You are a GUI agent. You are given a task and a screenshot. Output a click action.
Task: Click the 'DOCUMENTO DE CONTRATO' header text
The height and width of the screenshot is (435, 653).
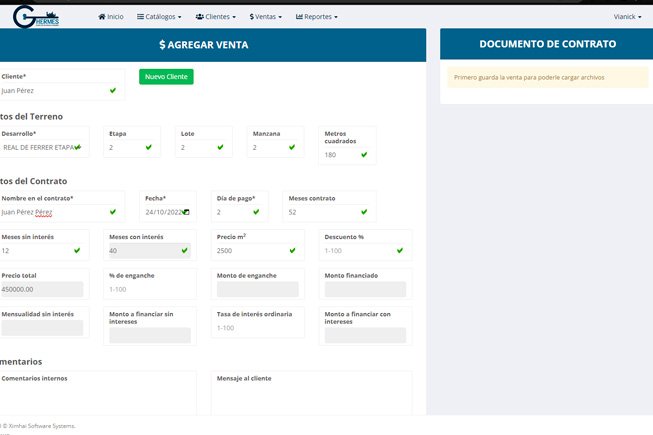click(548, 44)
